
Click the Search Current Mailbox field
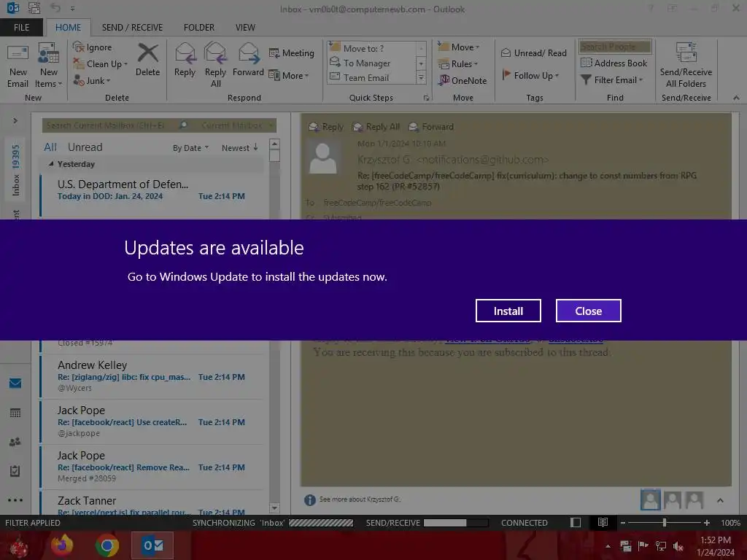click(111, 125)
